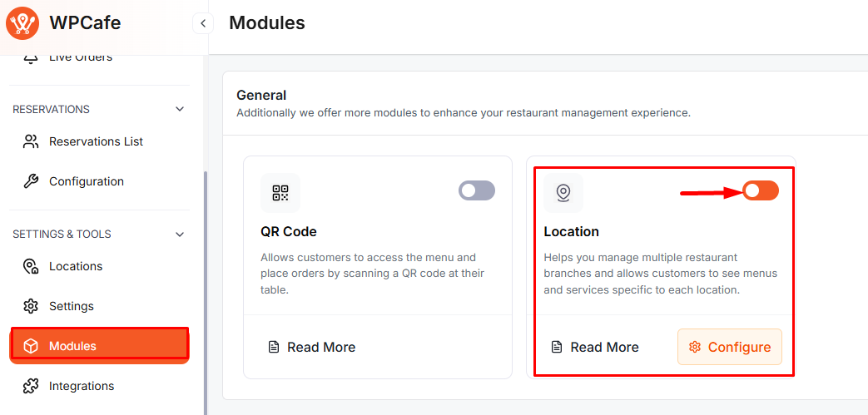Collapse the sidebar with the arrow button

[202, 23]
